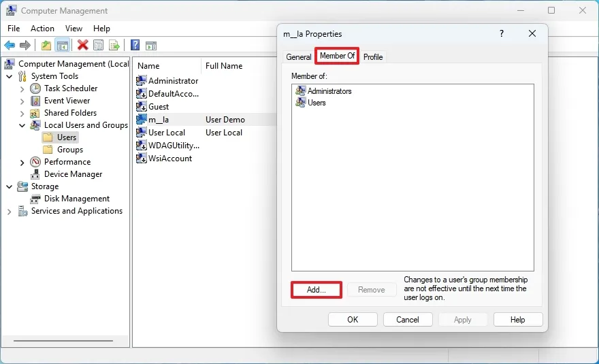This screenshot has height=364, width=599.
Task: Click the Export List toolbar icon
Action: [x=114, y=46]
